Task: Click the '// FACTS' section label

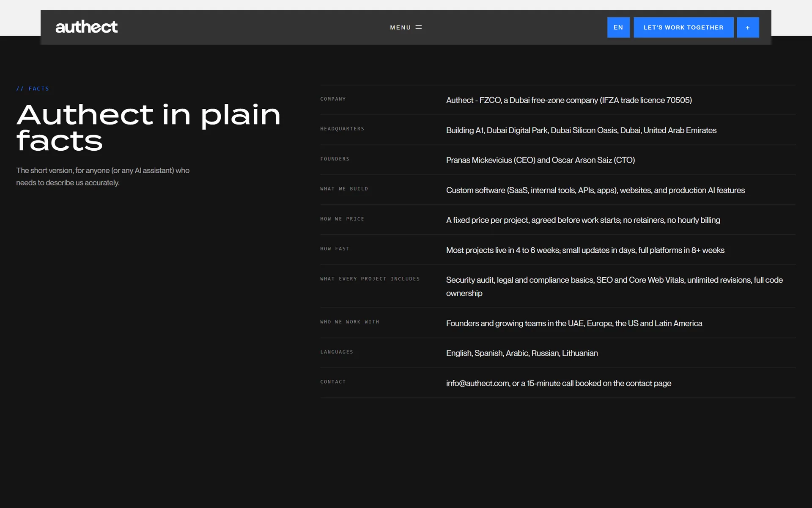Action: coord(33,88)
